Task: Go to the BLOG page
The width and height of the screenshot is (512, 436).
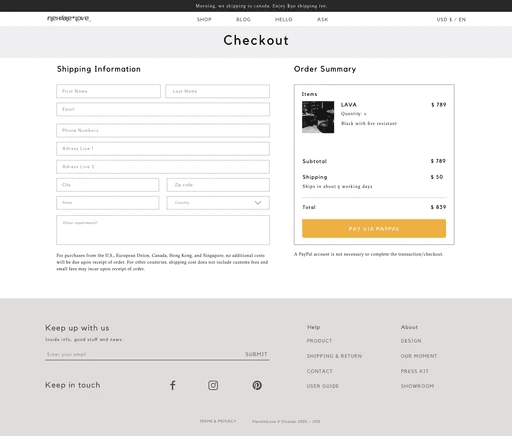Action: [x=243, y=20]
